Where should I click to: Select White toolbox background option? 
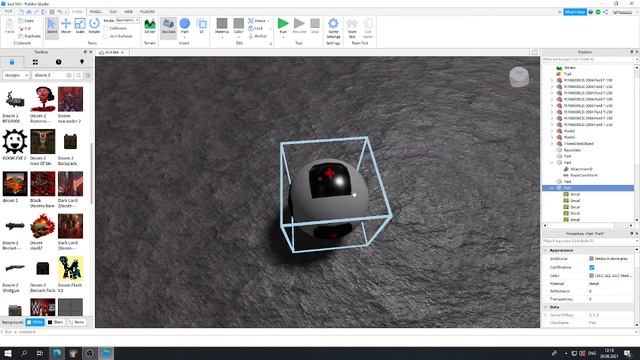coord(35,322)
